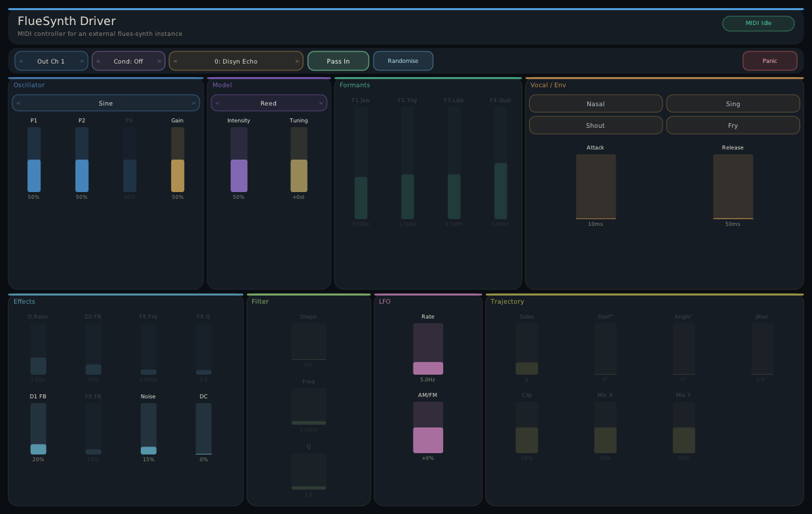The image size is (812, 514).
Task: Adjust the DC effects slider
Action: tap(204, 429)
